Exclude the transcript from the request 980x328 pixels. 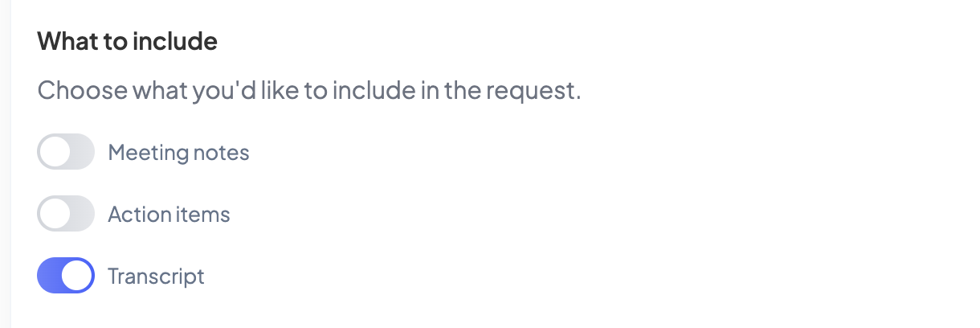coord(66,277)
